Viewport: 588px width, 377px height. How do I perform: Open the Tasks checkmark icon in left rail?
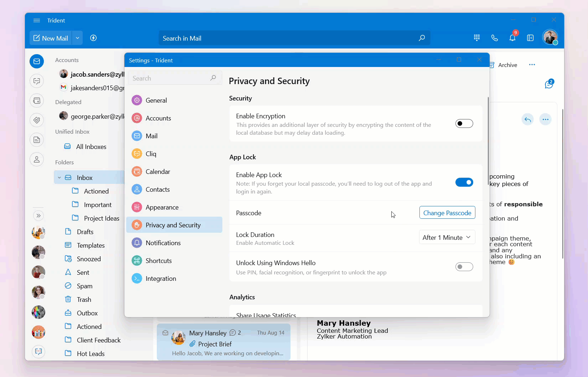coord(37,120)
